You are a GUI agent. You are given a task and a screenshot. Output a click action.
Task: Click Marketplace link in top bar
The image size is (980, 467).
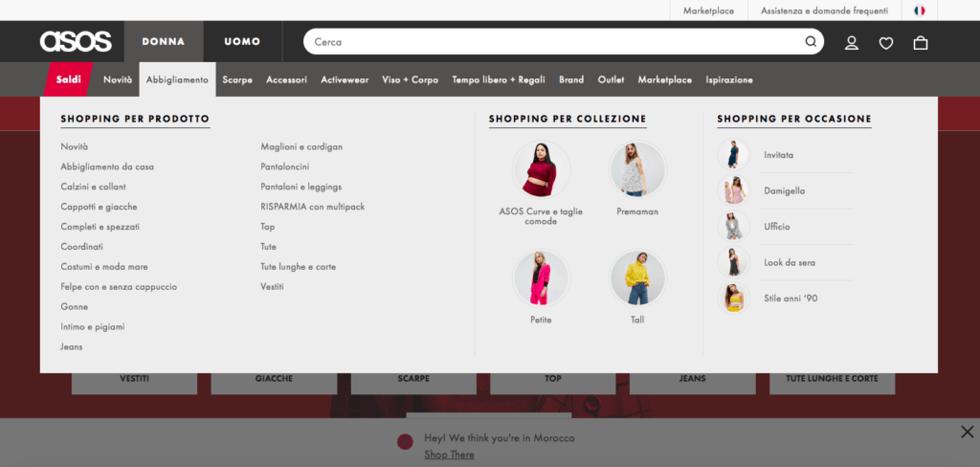(708, 11)
